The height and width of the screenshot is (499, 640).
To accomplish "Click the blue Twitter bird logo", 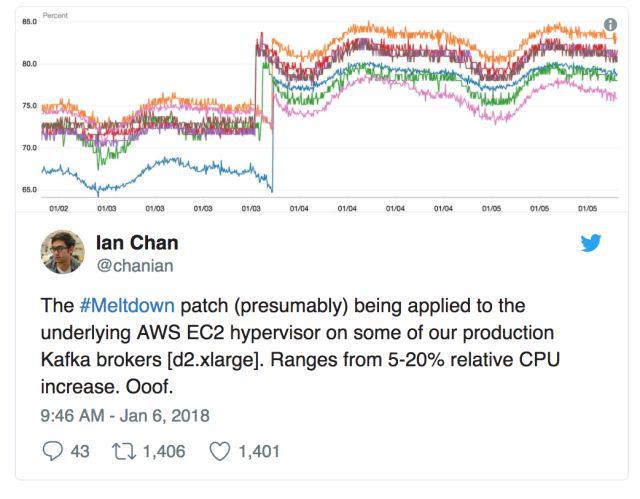I will coord(590,243).
